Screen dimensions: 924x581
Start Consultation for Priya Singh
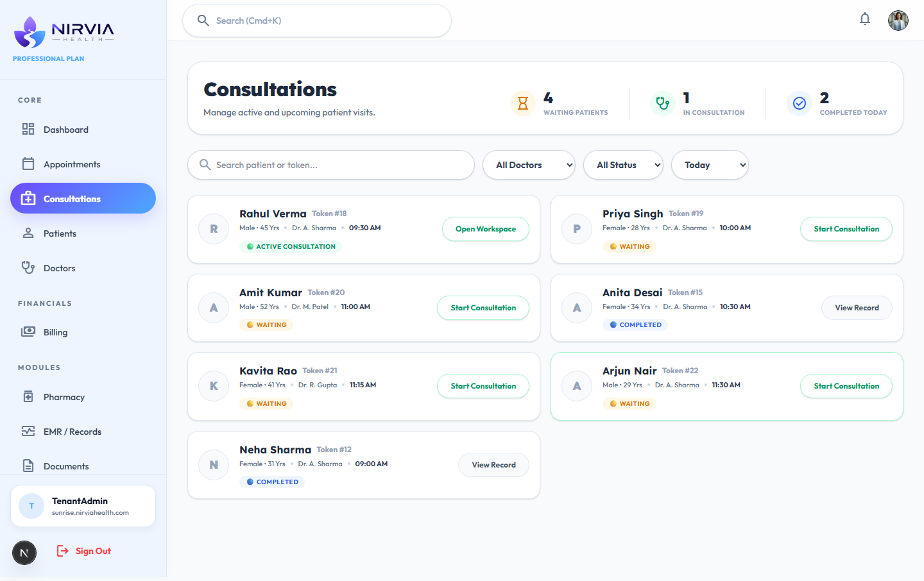coord(846,229)
